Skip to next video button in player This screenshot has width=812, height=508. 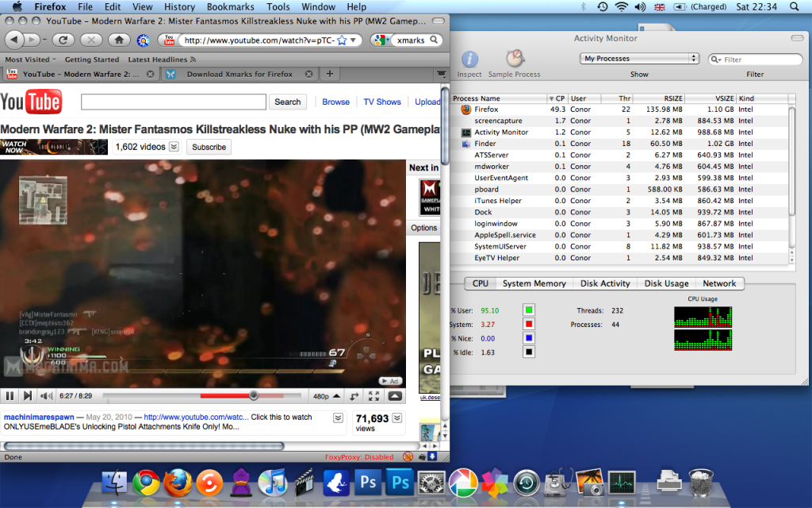28,396
